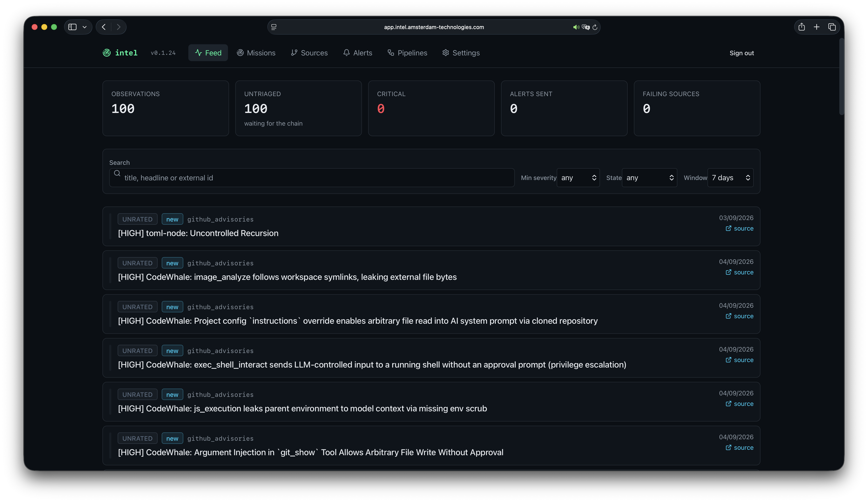Go back with the browser back arrow
The width and height of the screenshot is (868, 502).
click(104, 27)
